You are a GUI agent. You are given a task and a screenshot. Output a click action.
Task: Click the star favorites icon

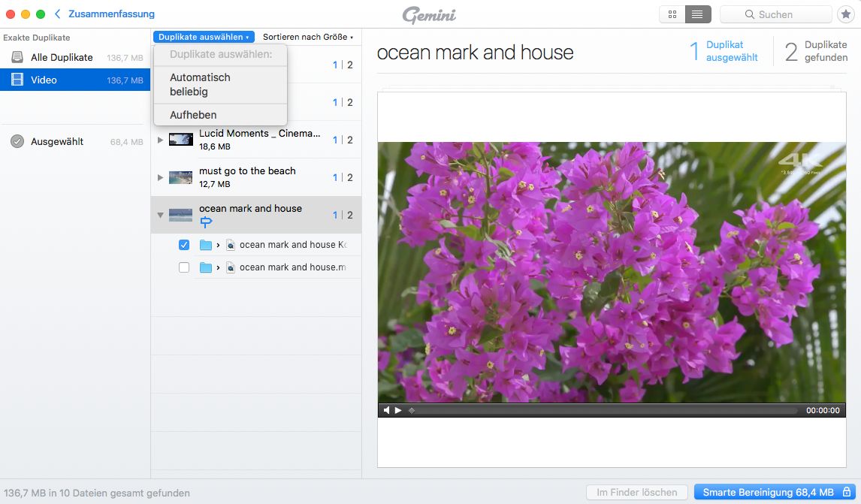click(x=845, y=14)
